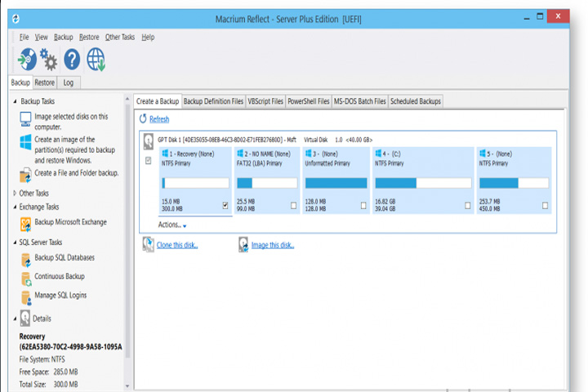Open the Actions dropdown menu
Image resolution: width=588 pixels, height=392 pixels.
(172, 225)
